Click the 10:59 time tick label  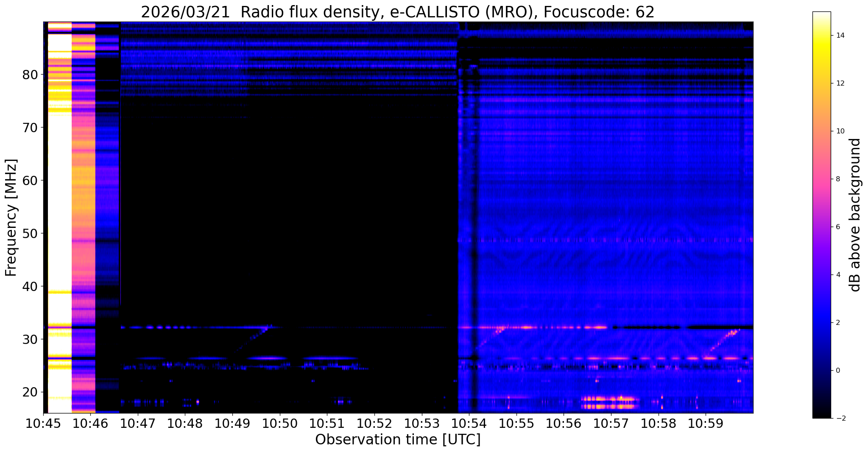point(706,423)
